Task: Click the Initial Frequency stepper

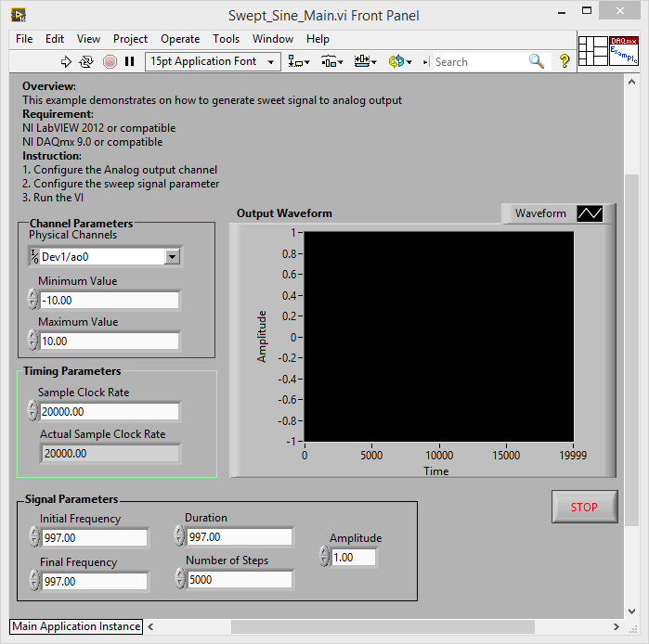Action: click(34, 536)
